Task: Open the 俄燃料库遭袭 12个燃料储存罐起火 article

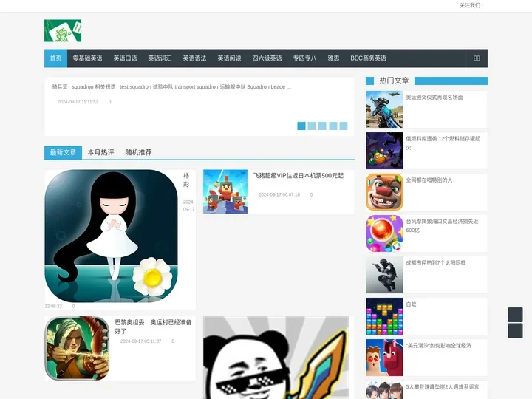Action: point(443,143)
